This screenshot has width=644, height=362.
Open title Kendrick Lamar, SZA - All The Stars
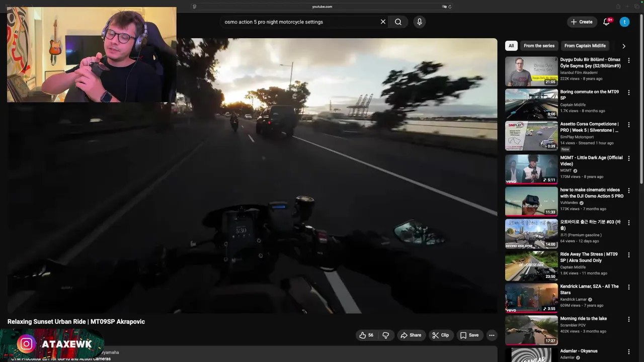pyautogui.click(x=589, y=290)
